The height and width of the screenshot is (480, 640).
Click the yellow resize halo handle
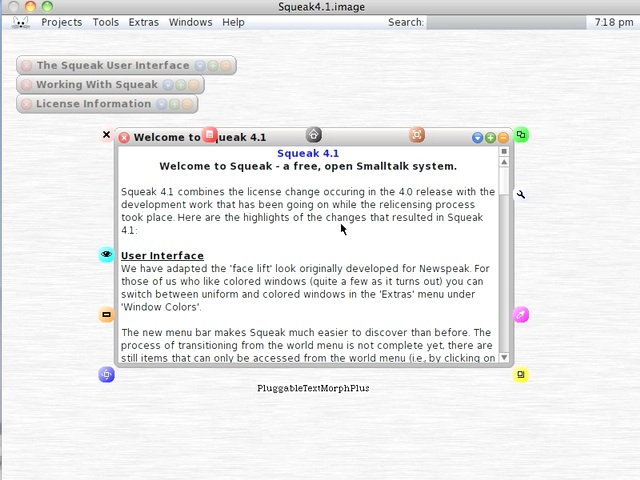pyautogui.click(x=521, y=375)
